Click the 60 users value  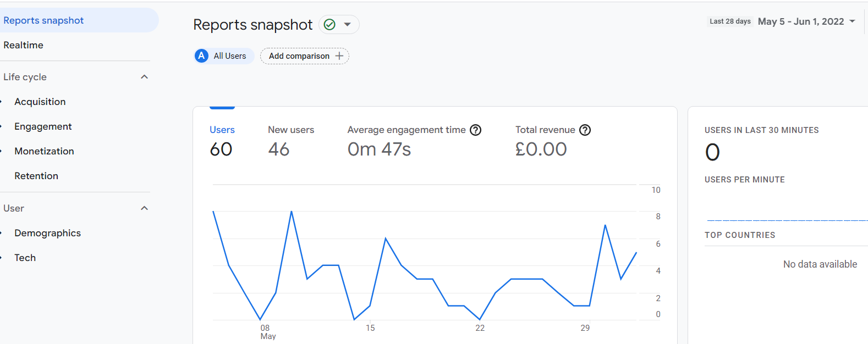coord(221,149)
